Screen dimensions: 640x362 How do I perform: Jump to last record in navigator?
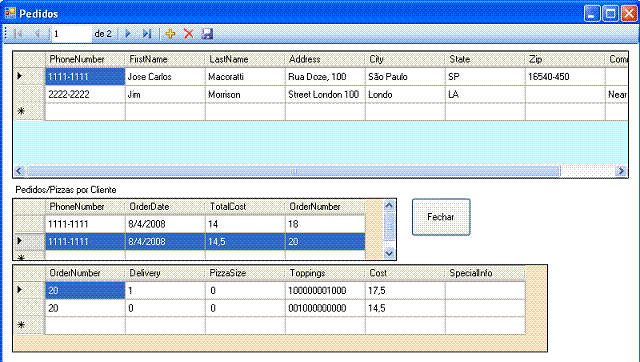tap(147, 34)
